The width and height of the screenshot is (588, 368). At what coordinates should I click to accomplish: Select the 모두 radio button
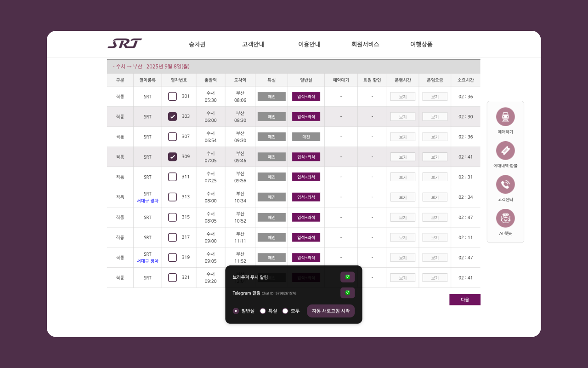285,310
